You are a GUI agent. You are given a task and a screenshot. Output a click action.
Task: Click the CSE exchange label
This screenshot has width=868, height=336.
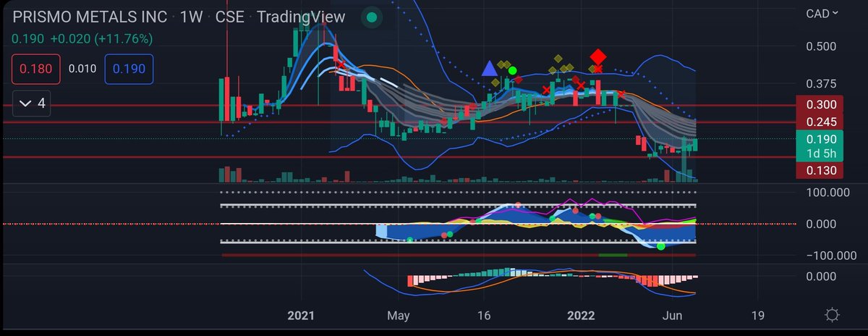tap(231, 17)
